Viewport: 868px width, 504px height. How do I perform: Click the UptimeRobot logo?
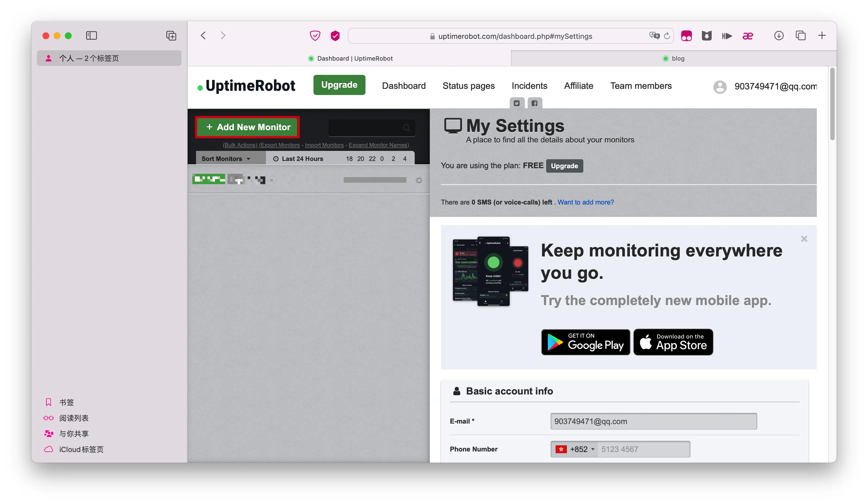click(246, 86)
